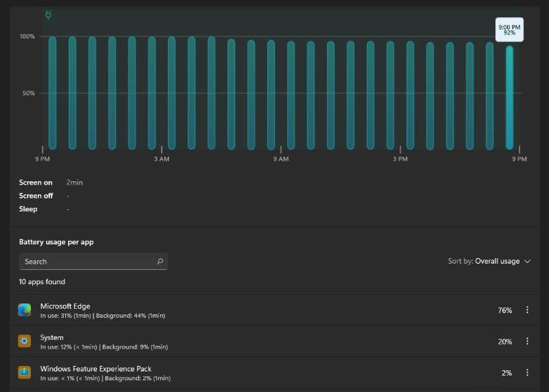549x392 pixels.
Task: Show more options for Windows Feature Experience Pack
Action: (x=527, y=372)
